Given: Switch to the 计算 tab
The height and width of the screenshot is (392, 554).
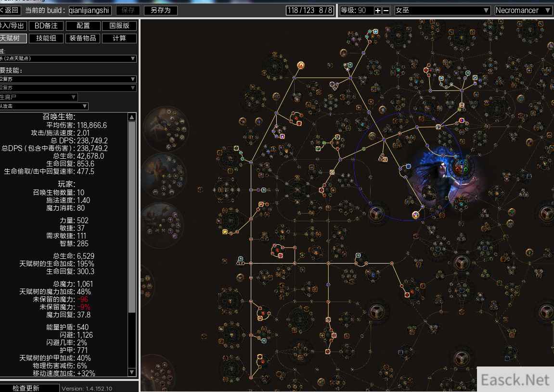Looking at the screenshot, I should (x=119, y=38).
